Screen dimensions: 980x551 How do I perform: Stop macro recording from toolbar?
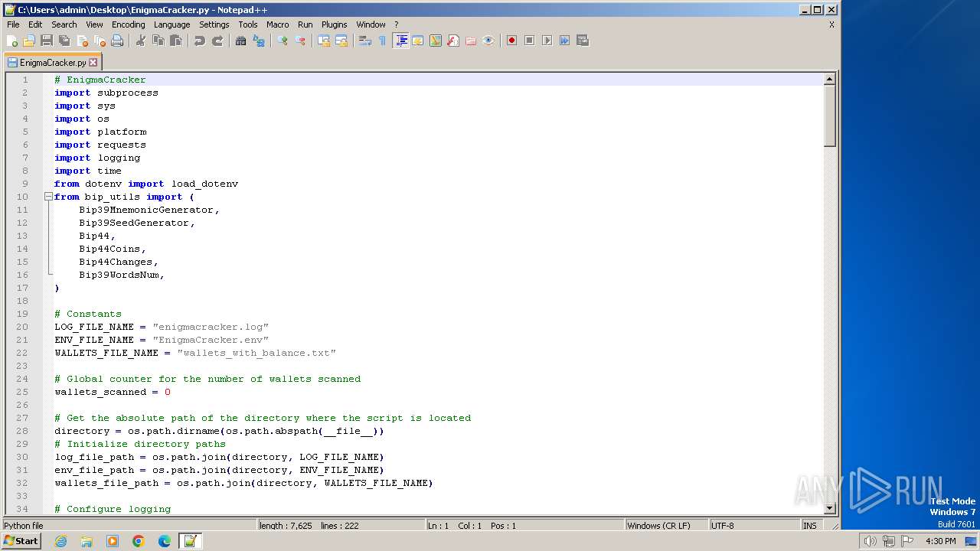click(529, 41)
